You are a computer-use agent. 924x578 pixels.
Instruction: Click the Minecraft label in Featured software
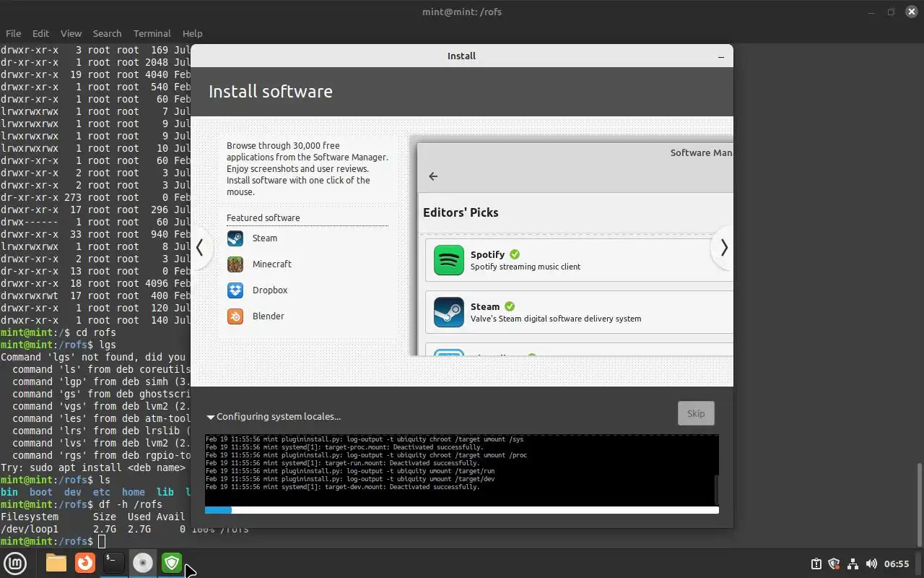[272, 264]
